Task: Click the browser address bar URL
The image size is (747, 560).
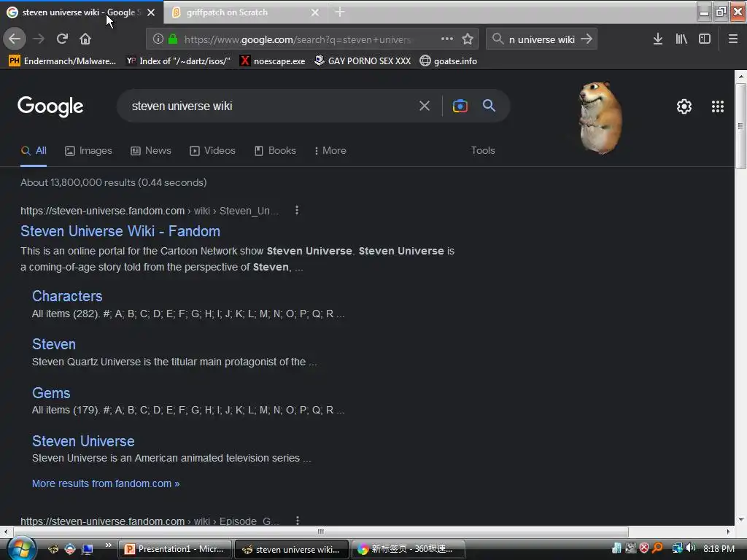Action: [x=298, y=39]
